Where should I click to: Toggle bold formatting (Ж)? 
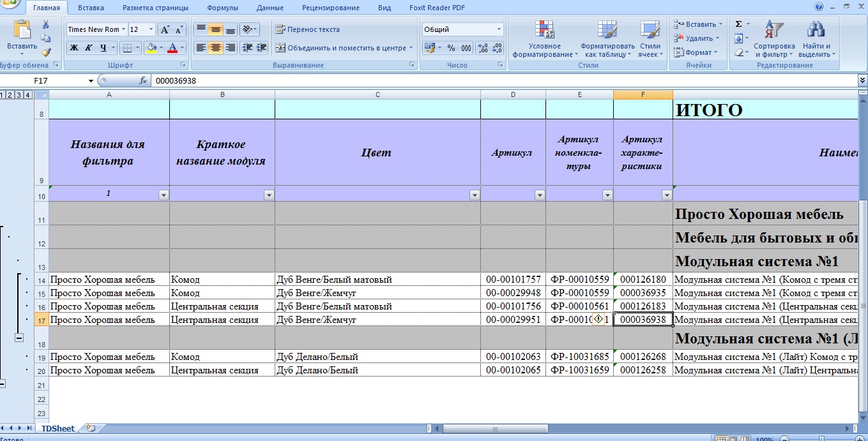(74, 48)
